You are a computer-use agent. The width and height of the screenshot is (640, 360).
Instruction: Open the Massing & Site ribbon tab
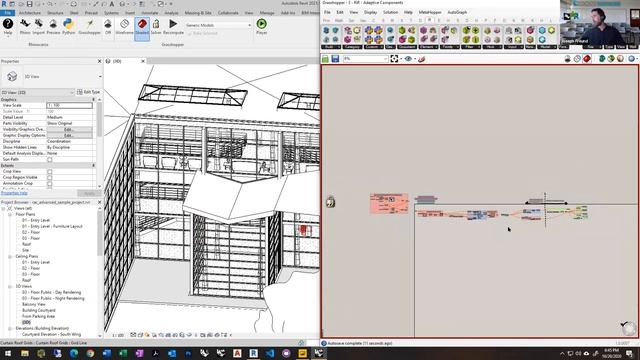(198, 13)
